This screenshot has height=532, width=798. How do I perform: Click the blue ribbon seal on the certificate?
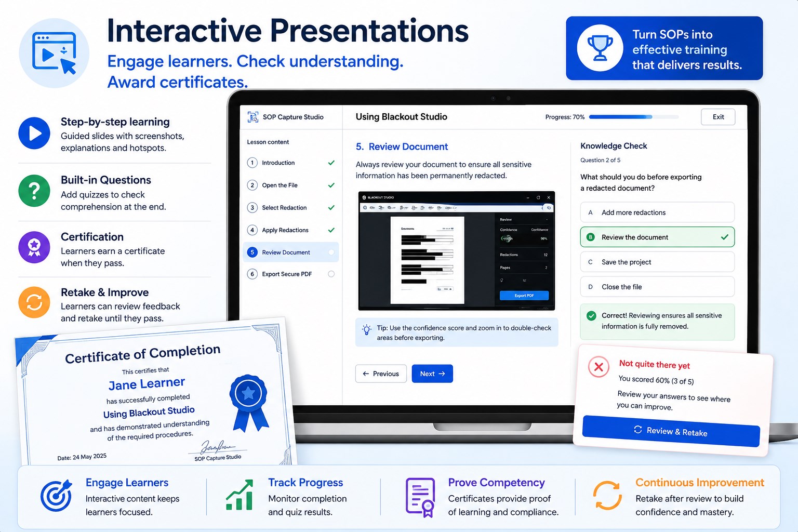(x=248, y=403)
